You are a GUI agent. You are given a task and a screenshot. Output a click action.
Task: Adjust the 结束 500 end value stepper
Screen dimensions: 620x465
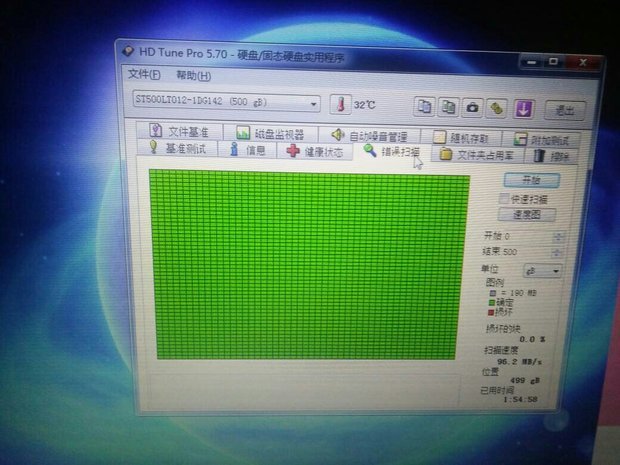pos(557,253)
